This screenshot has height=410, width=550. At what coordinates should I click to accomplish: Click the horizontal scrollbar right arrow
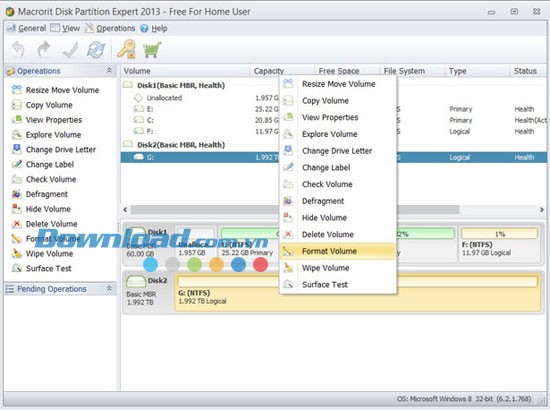coord(542,209)
